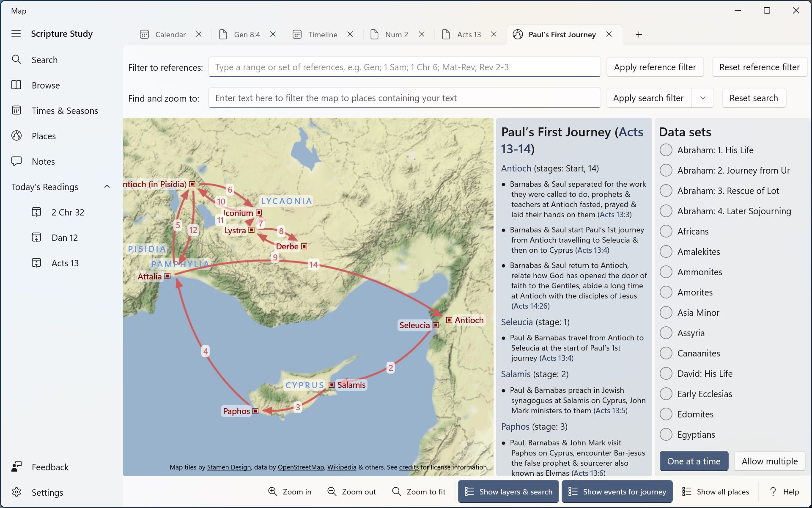Open the Notes section
Image resolution: width=812 pixels, height=508 pixels.
pos(43,161)
